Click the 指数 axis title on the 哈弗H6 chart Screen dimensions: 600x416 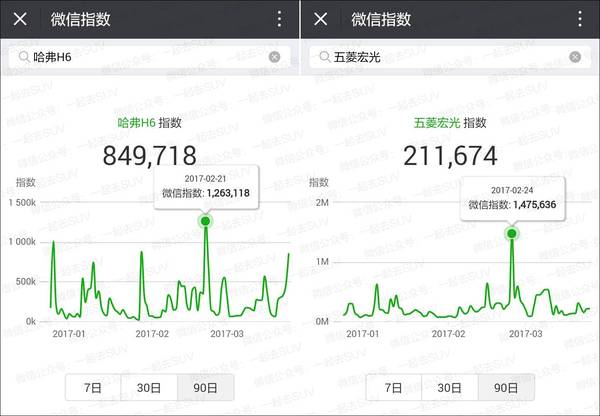26,183
